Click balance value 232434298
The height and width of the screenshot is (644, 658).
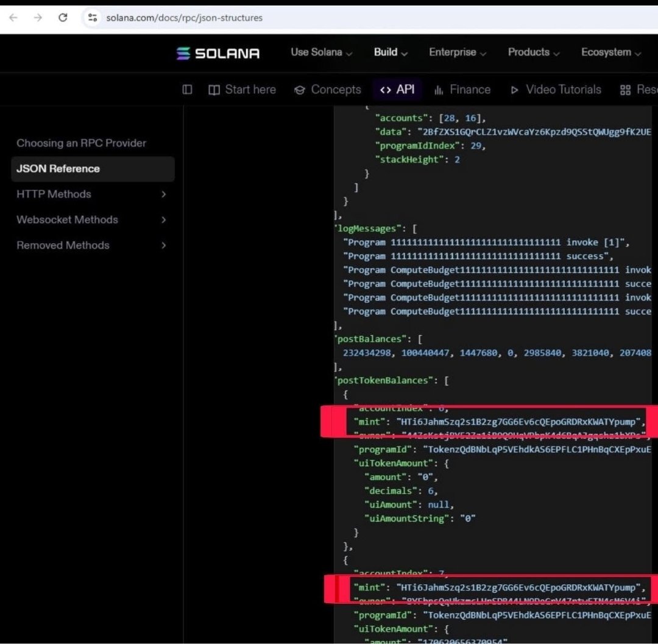(x=367, y=353)
